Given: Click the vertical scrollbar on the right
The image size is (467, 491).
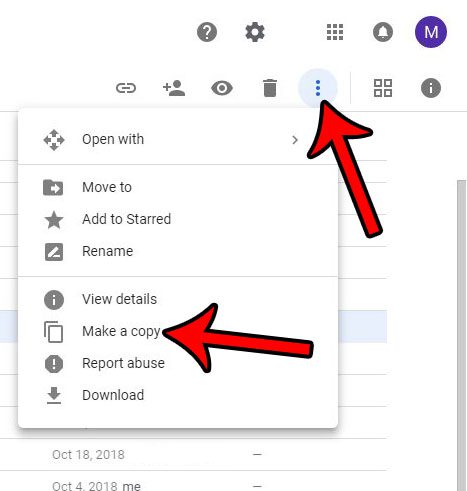Looking at the screenshot, I should (x=461, y=335).
